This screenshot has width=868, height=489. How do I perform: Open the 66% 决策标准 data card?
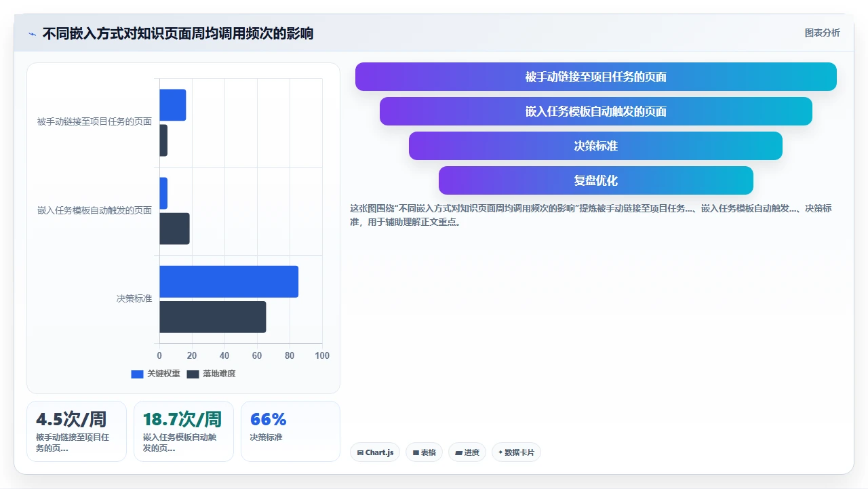point(290,431)
